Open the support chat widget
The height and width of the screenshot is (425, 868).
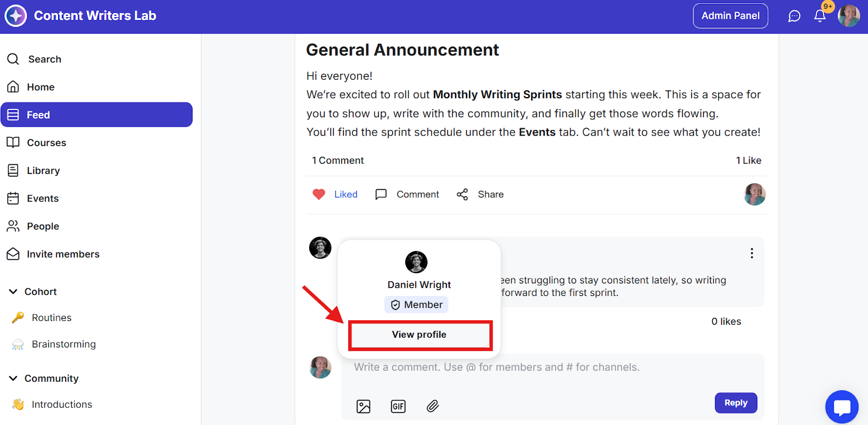[x=841, y=407]
